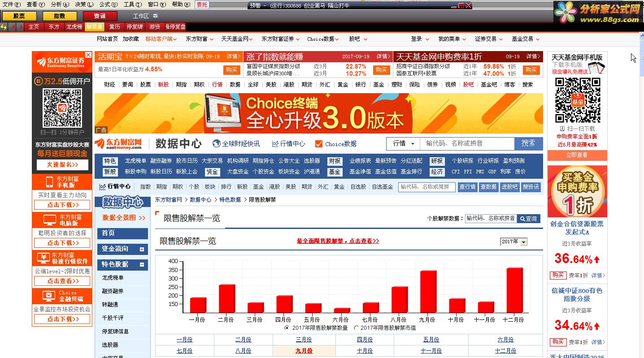The height and width of the screenshot is (358, 644).
Task: Switch to the 龙虎榜 tab
Action: pos(74,27)
